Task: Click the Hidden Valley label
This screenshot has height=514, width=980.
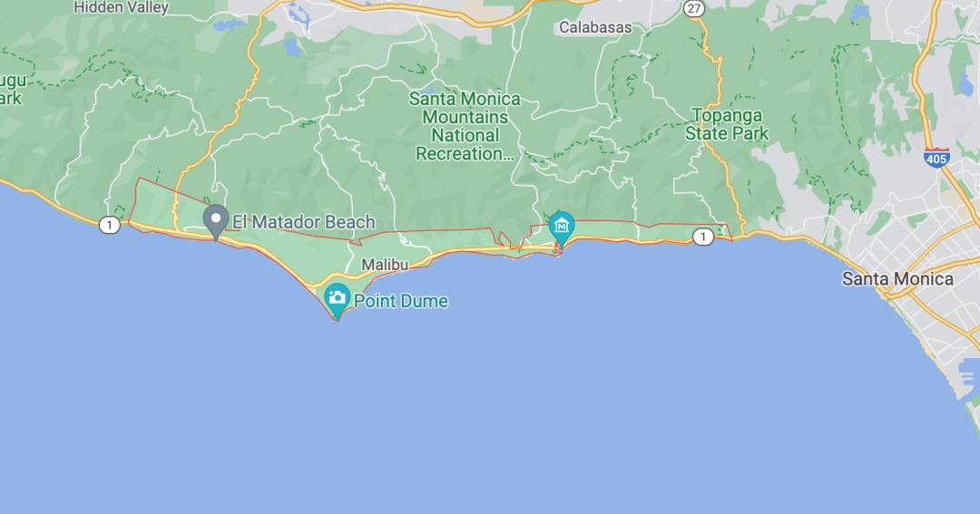Action: point(122,7)
